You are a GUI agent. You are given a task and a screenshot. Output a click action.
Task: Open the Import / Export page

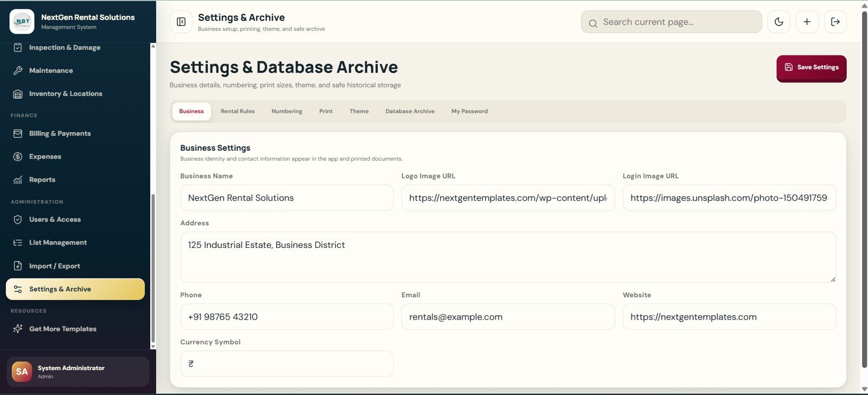[75, 266]
